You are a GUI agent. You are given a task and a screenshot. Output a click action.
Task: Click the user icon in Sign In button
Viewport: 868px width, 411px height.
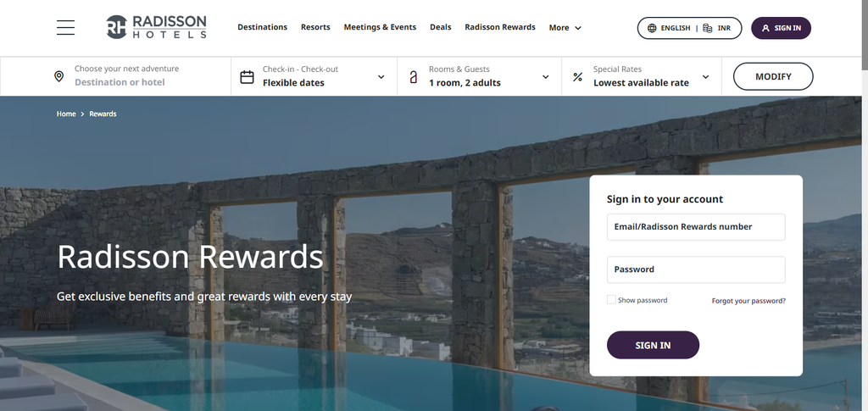tap(765, 28)
